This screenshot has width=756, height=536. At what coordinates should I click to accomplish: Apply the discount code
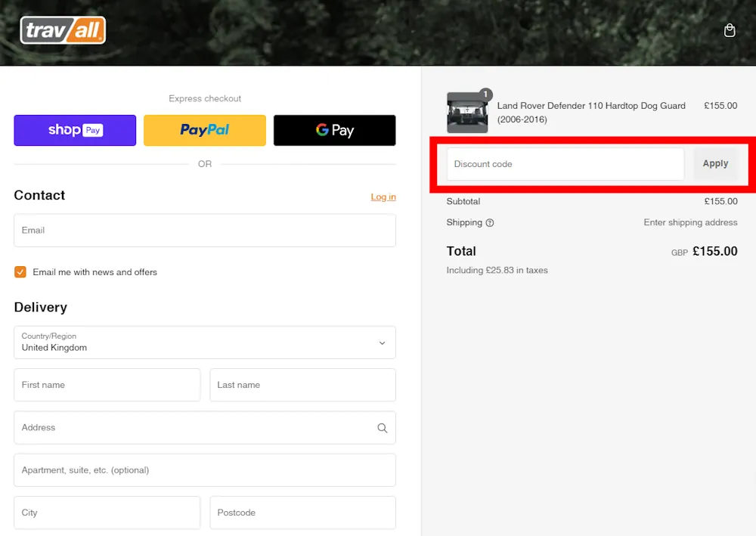point(715,164)
